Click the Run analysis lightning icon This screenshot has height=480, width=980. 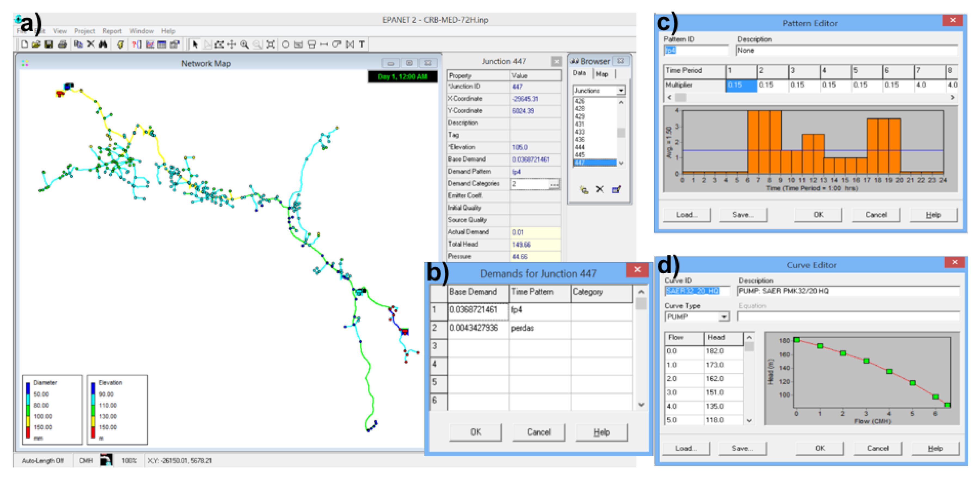(x=120, y=44)
